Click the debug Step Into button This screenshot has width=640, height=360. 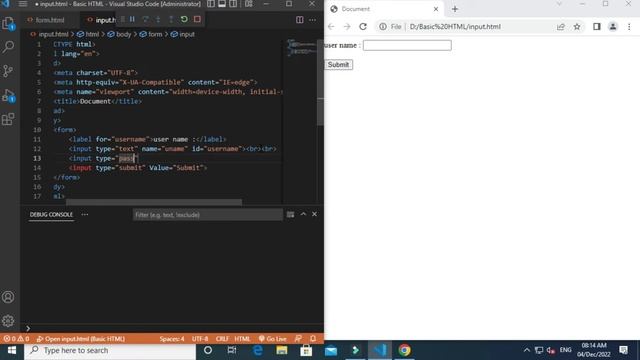coord(158,19)
